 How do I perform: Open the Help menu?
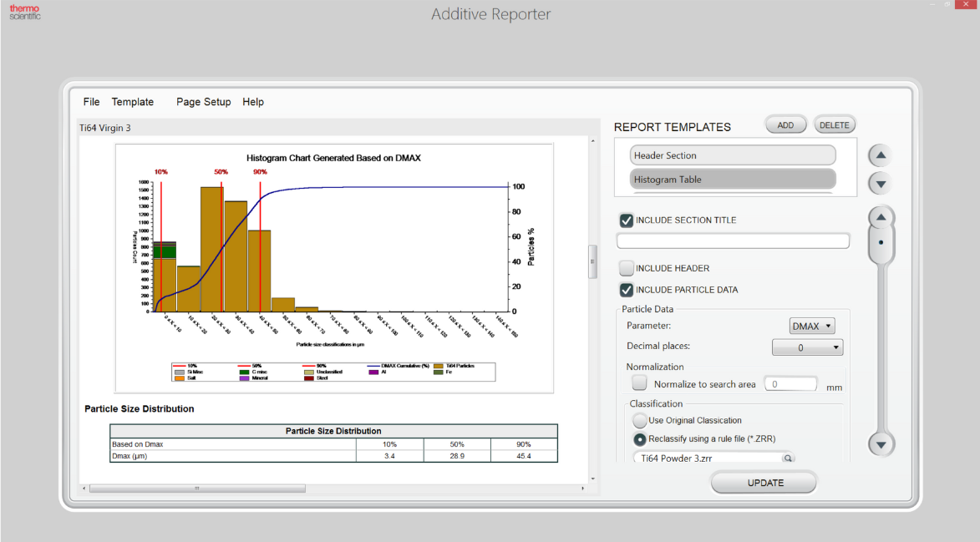253,102
